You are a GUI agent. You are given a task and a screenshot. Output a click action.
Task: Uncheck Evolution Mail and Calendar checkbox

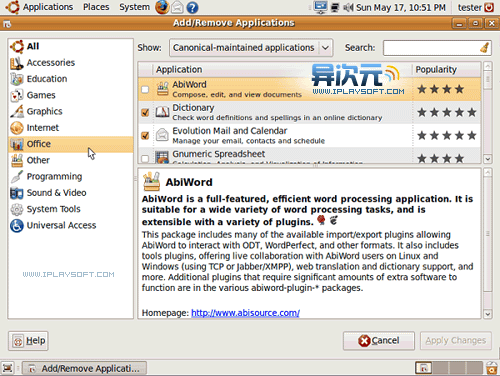pyautogui.click(x=145, y=135)
